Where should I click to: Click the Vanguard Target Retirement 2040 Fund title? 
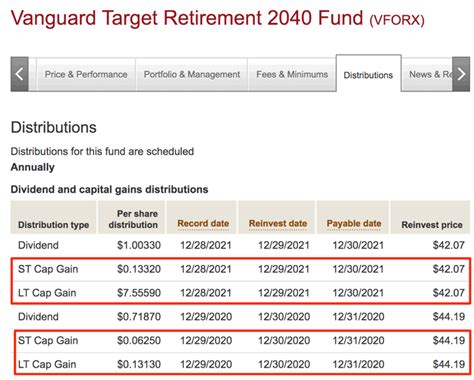pyautogui.click(x=187, y=18)
